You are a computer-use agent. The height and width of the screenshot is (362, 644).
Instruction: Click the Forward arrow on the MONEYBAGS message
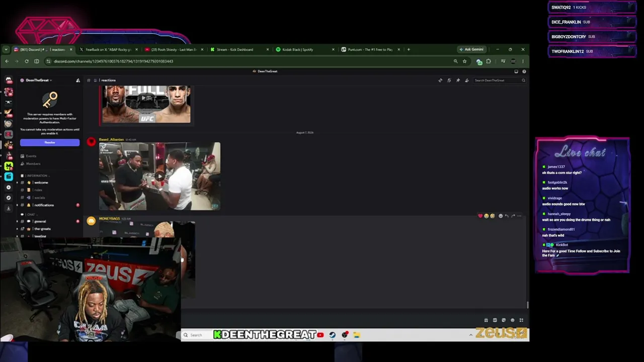[513, 216]
